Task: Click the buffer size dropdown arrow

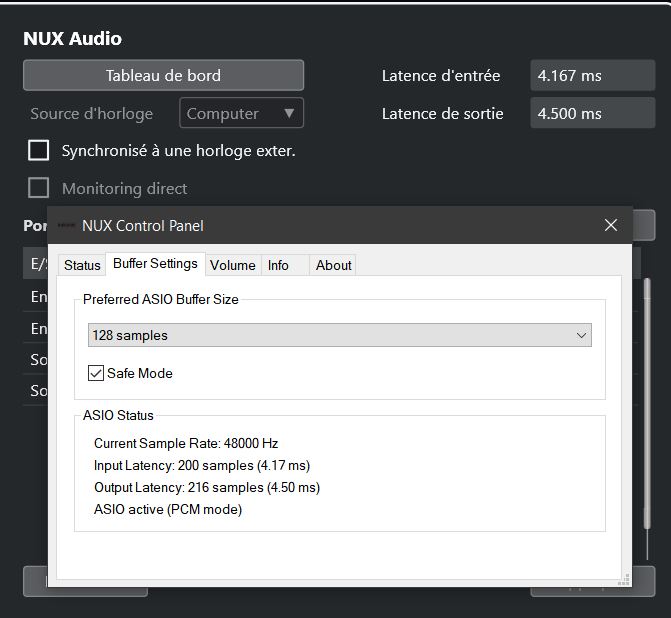Action: click(x=581, y=335)
